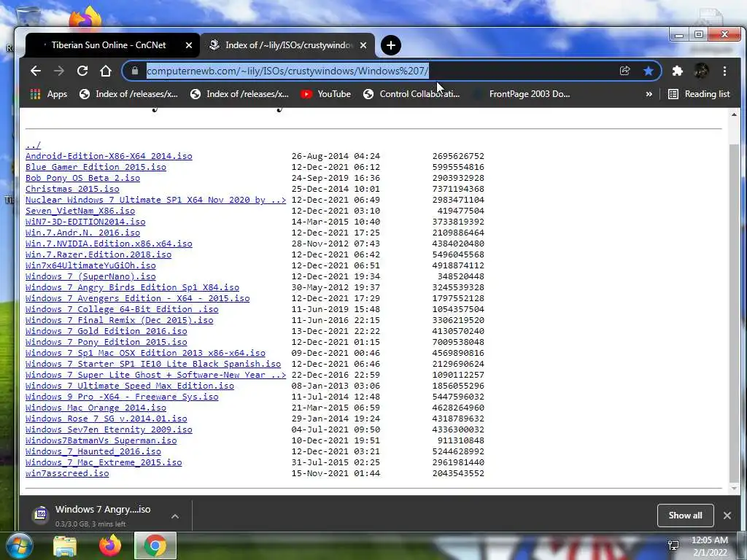Viewport: 747px width, 560px height.
Task: Expand options chevron for Angry Birds download
Action: tap(175, 516)
